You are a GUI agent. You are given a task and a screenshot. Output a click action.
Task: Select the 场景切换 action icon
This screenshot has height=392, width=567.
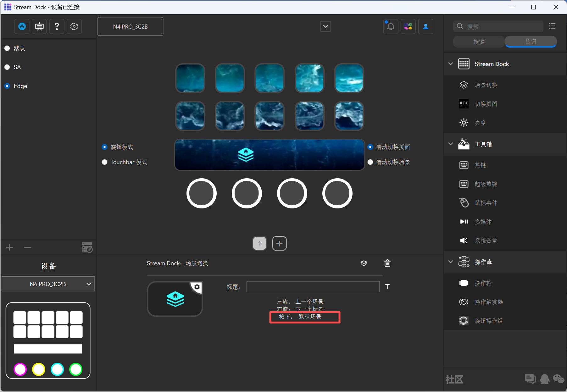pyautogui.click(x=464, y=85)
